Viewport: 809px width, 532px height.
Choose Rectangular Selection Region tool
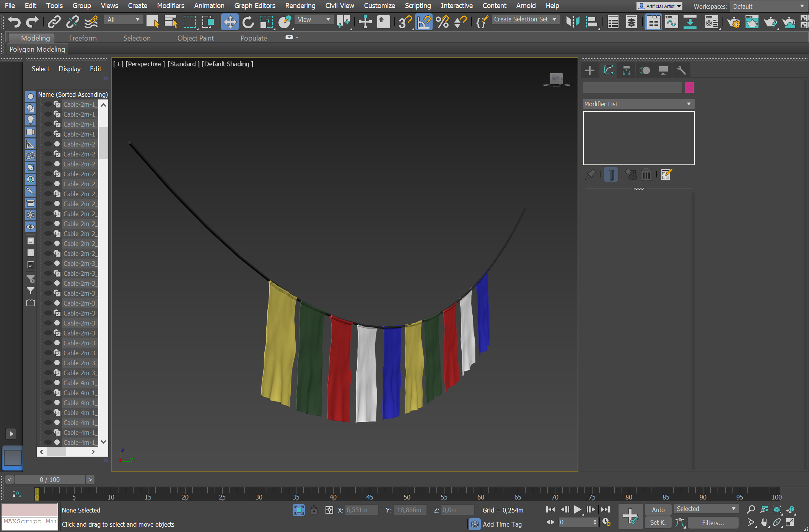point(190,22)
